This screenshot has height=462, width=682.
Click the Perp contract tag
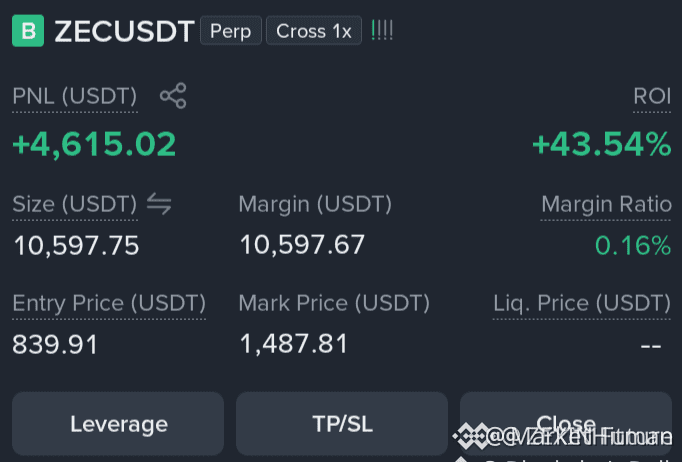tap(231, 31)
